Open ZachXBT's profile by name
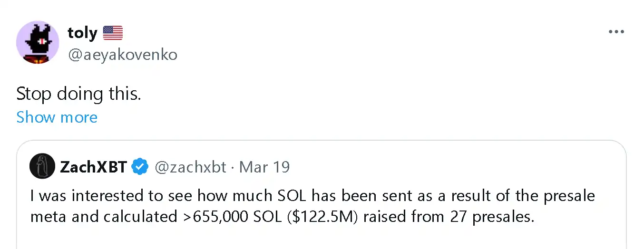This screenshot has width=644, height=249. 93,167
